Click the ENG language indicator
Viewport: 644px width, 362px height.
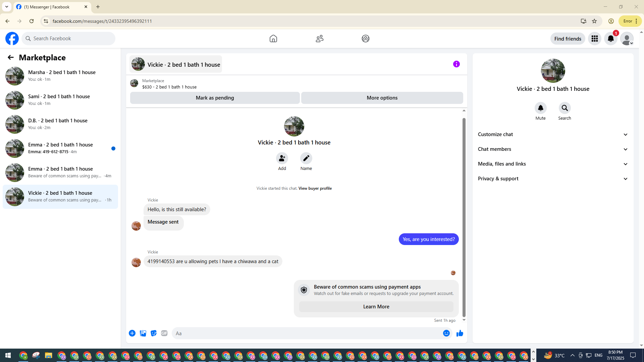coord(598,355)
